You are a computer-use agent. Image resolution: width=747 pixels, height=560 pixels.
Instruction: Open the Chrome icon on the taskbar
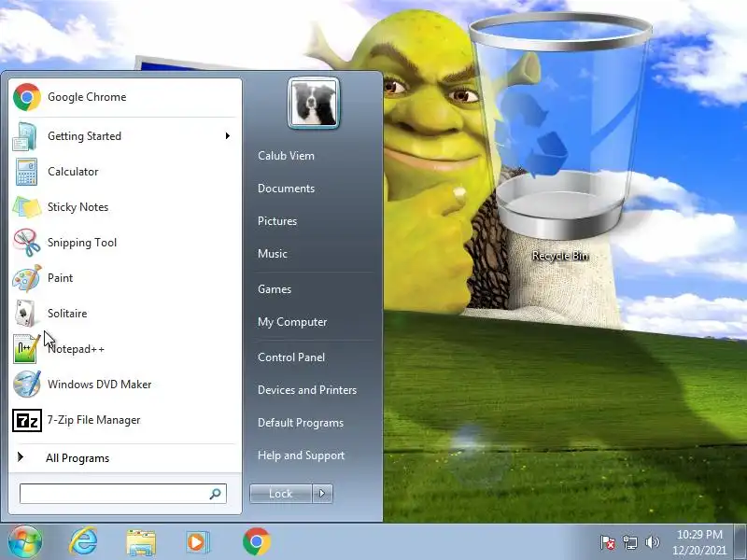click(256, 542)
